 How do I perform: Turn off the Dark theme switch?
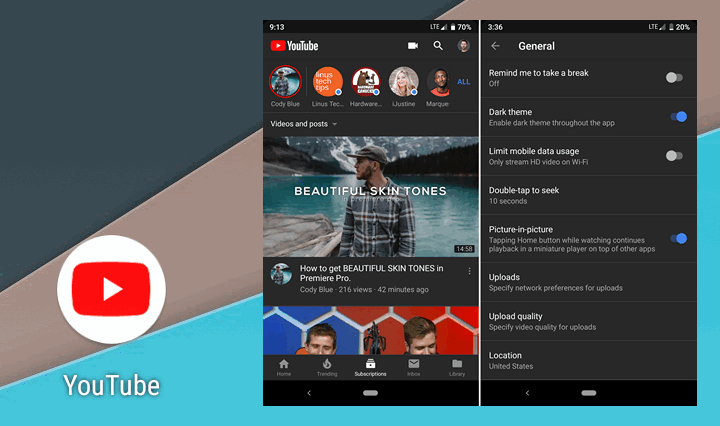tap(678, 117)
